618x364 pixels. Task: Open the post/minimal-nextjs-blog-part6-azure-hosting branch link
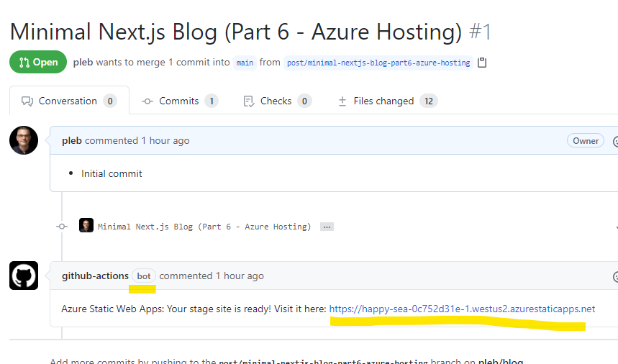coord(378,63)
